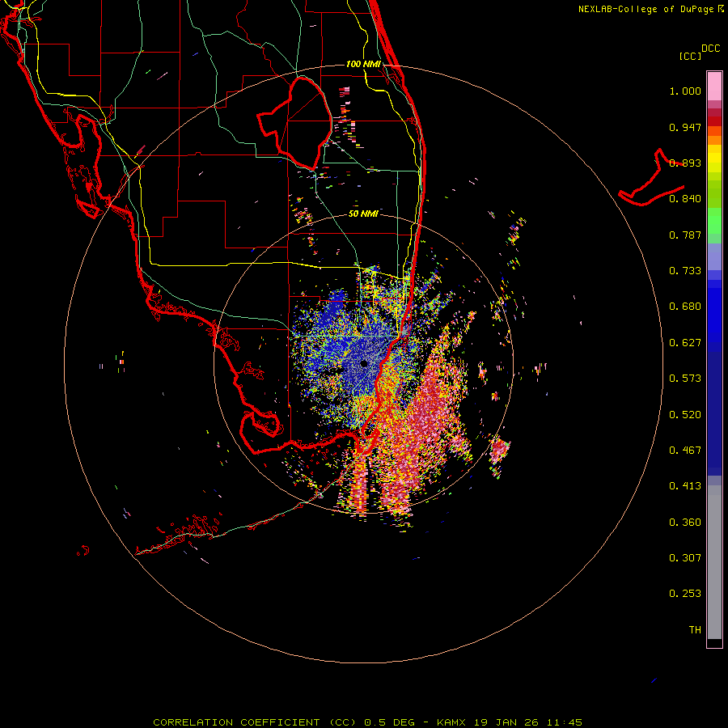Click the red Lake Okeechobee outline
728x728 pixels.
pos(294,124)
